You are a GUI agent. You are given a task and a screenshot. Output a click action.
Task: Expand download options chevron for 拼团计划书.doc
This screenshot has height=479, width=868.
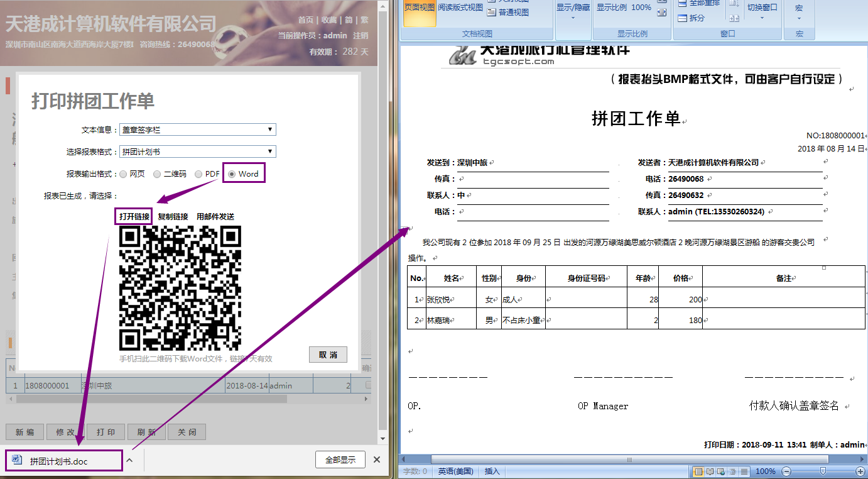tap(129, 460)
